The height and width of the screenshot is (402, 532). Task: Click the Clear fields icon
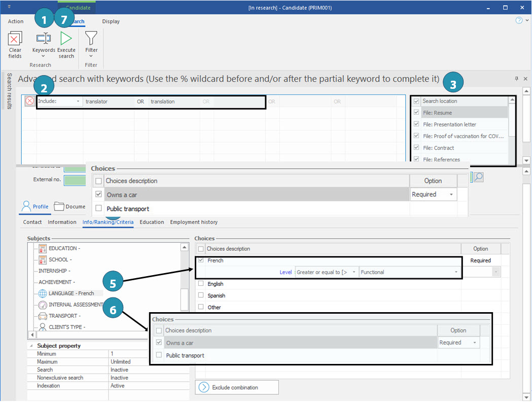(x=15, y=39)
